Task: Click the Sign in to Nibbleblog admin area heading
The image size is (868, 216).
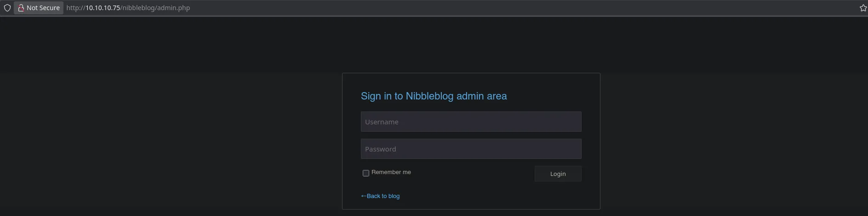Action: pyautogui.click(x=434, y=96)
